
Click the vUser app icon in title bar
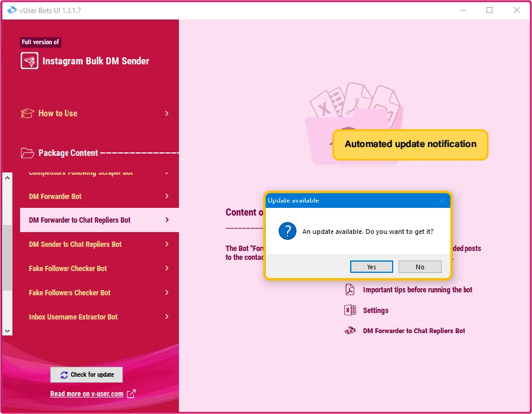tap(12, 10)
